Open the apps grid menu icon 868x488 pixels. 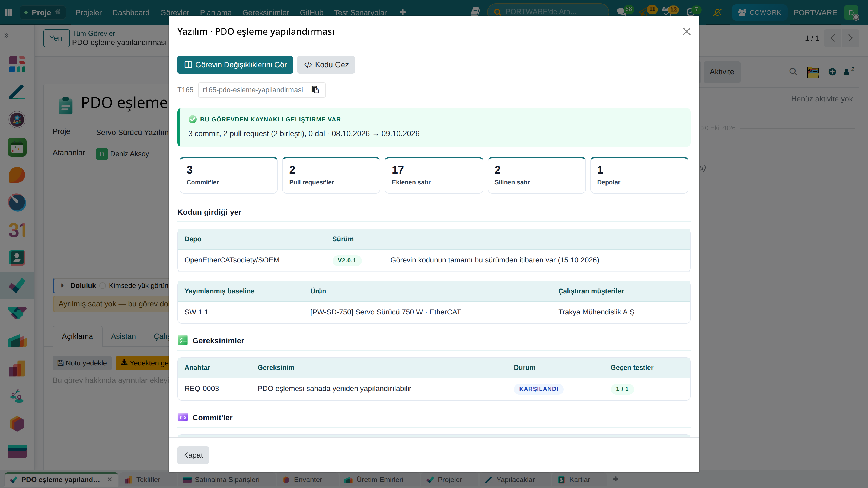click(x=9, y=12)
